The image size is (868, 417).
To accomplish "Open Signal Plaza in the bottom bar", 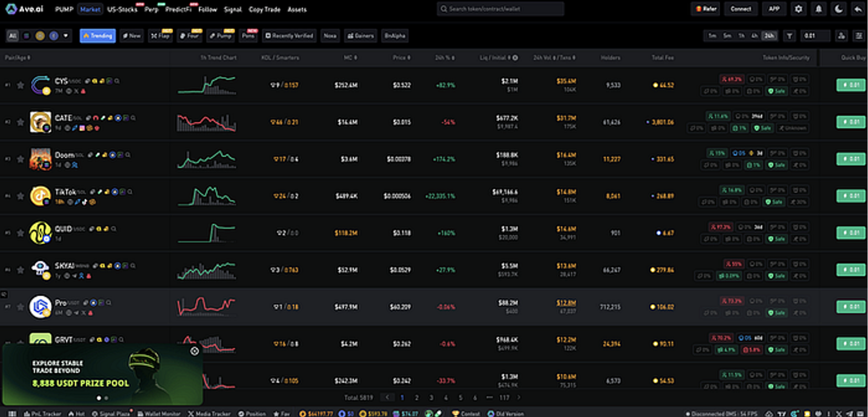I will [111, 413].
